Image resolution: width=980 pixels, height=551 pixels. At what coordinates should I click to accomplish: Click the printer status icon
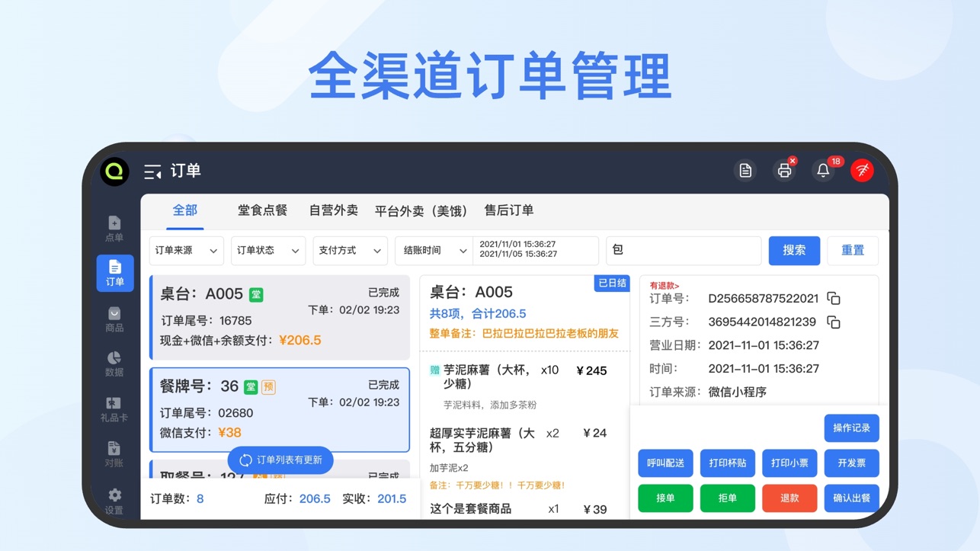[x=784, y=171]
